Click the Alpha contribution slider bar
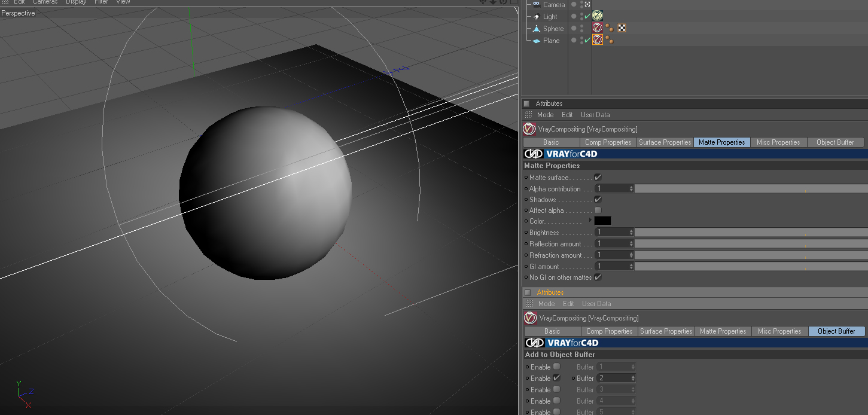868x415 pixels. (751, 189)
